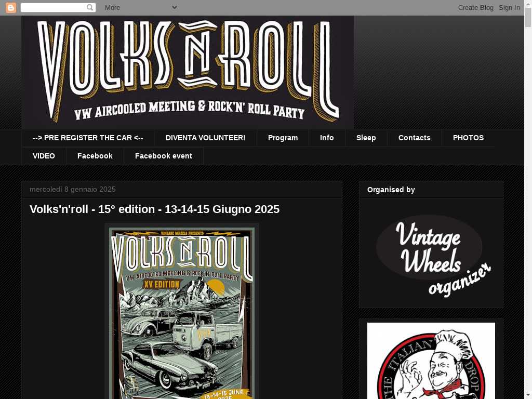Follow the Facebook menu link

click(95, 156)
